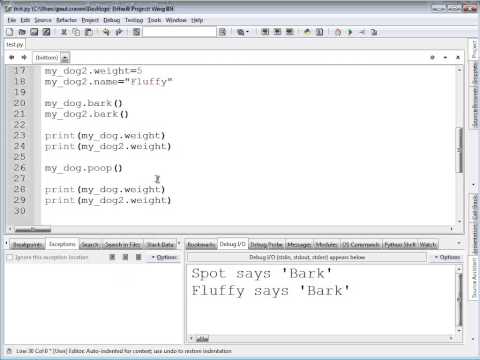This screenshot has height=360, width=480.
Task: Click the Step over toolbar icon
Action: [x=374, y=32]
